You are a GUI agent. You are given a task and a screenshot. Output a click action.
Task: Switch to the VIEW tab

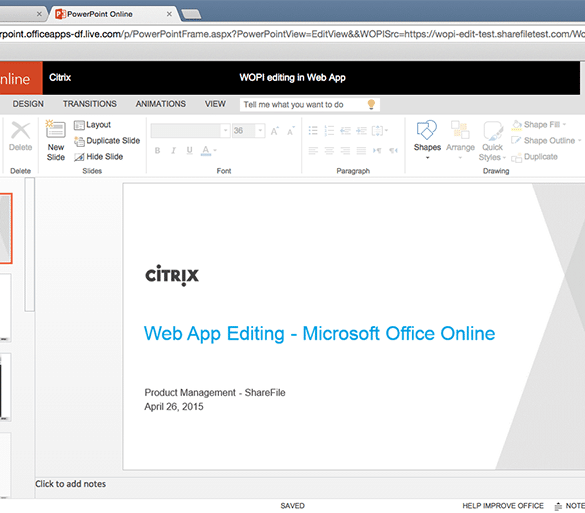[215, 104]
